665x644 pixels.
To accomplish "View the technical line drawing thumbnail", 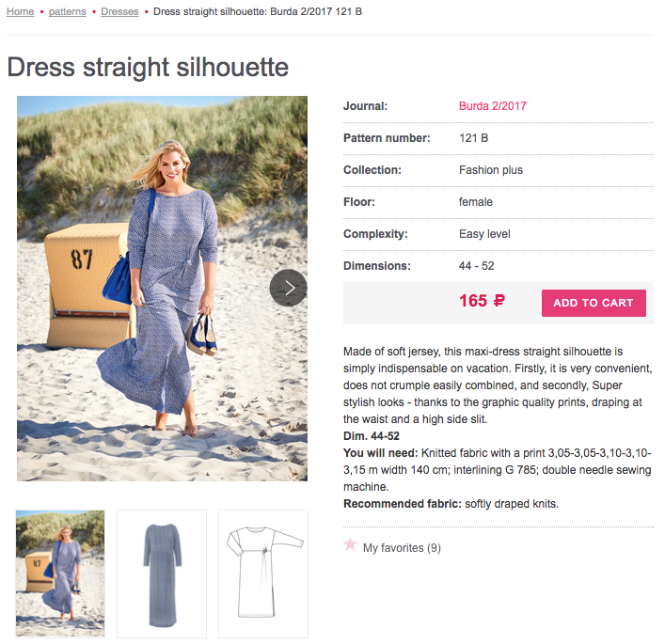I will point(263,573).
